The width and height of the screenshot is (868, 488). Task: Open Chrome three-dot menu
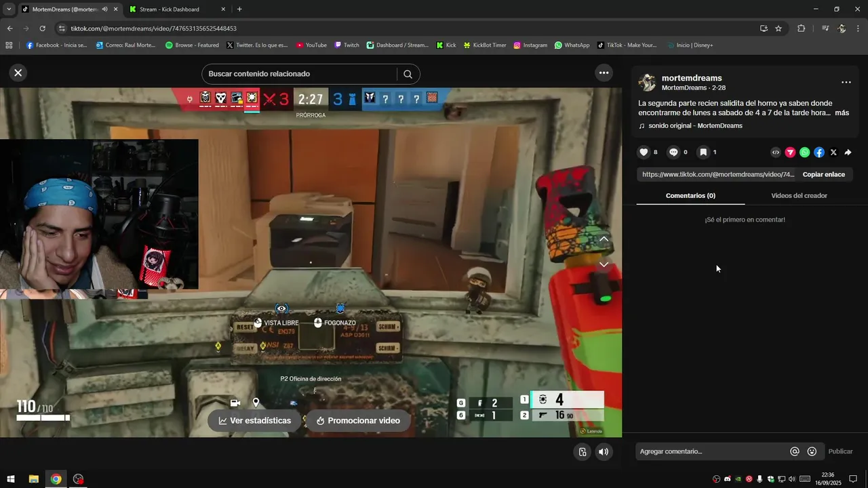coord(859,28)
